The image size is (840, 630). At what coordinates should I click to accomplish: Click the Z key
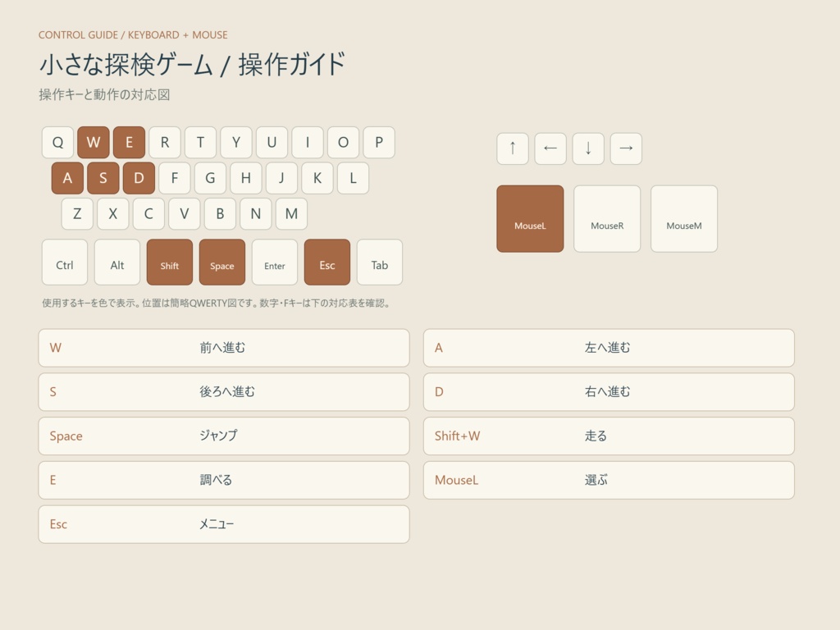[x=77, y=214]
